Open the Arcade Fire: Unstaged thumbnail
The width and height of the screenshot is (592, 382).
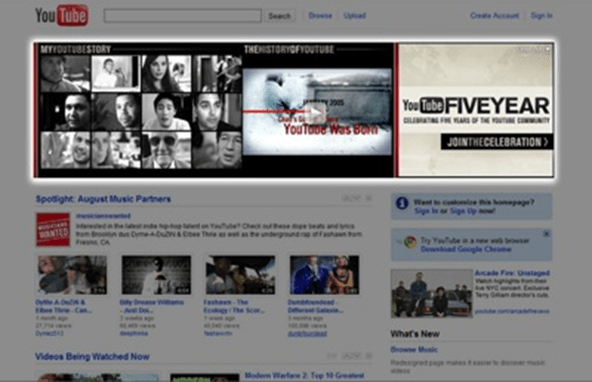(432, 293)
